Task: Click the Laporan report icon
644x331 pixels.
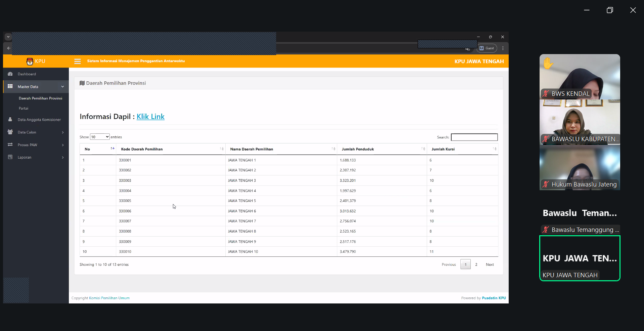Action: [x=10, y=157]
